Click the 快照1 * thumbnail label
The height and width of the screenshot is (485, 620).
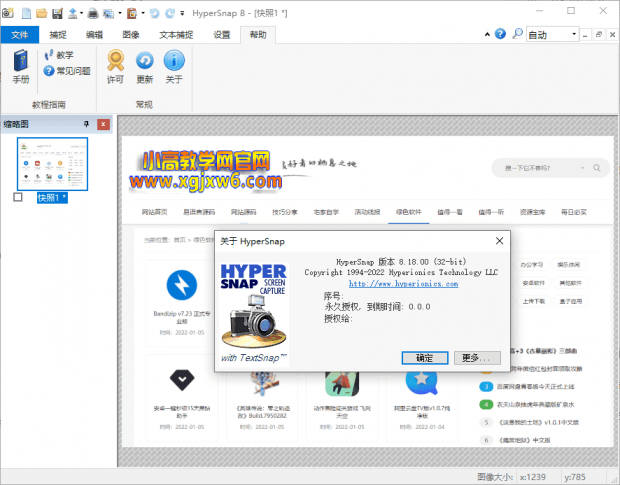point(52,198)
